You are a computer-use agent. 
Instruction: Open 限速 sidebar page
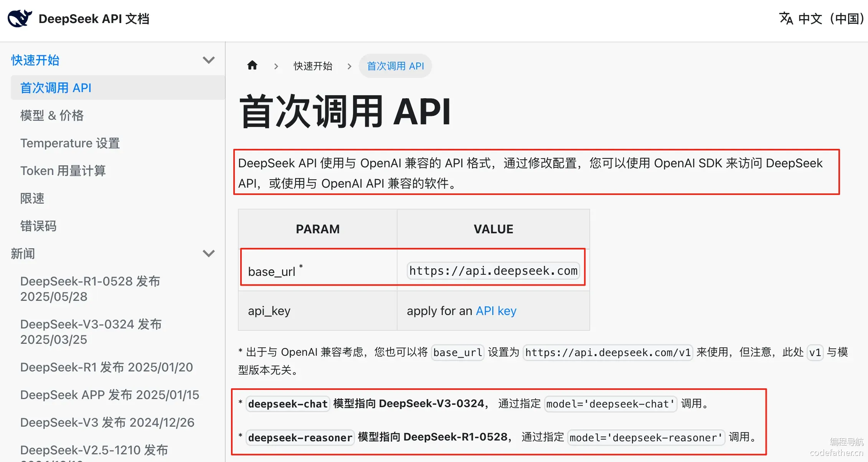[x=32, y=198]
